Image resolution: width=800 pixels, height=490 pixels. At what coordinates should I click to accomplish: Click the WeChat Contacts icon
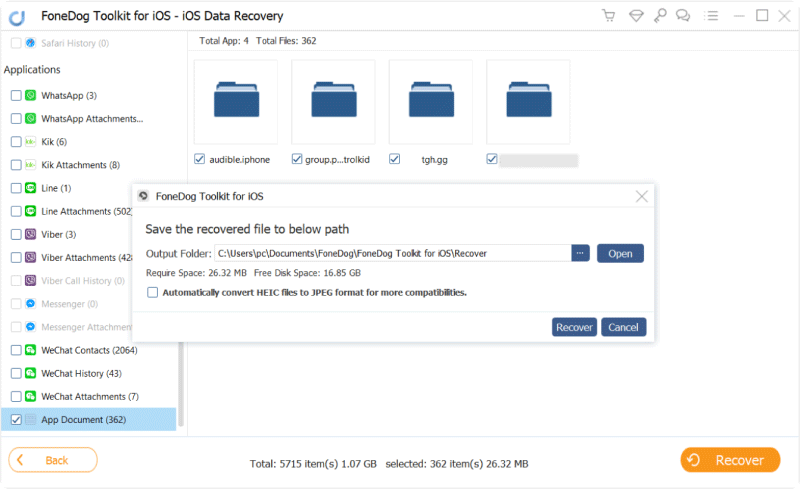pos(31,350)
